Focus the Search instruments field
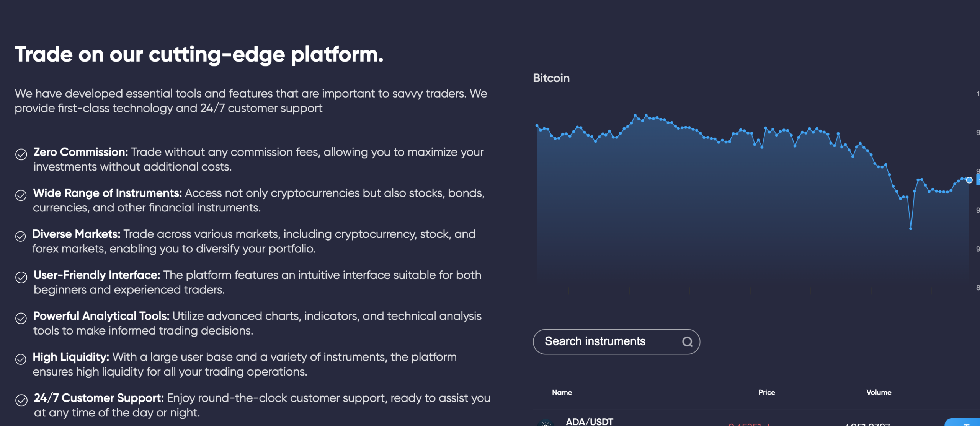The width and height of the screenshot is (980, 426). (x=616, y=341)
